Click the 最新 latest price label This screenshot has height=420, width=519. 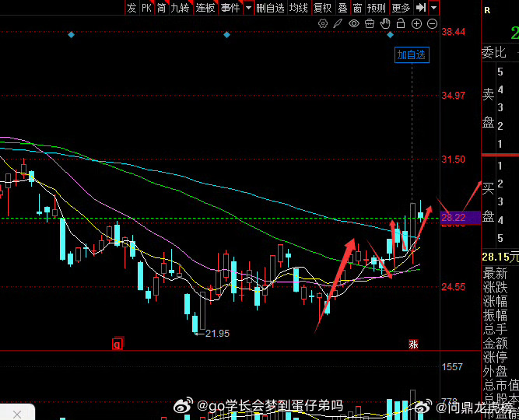pyautogui.click(x=495, y=274)
